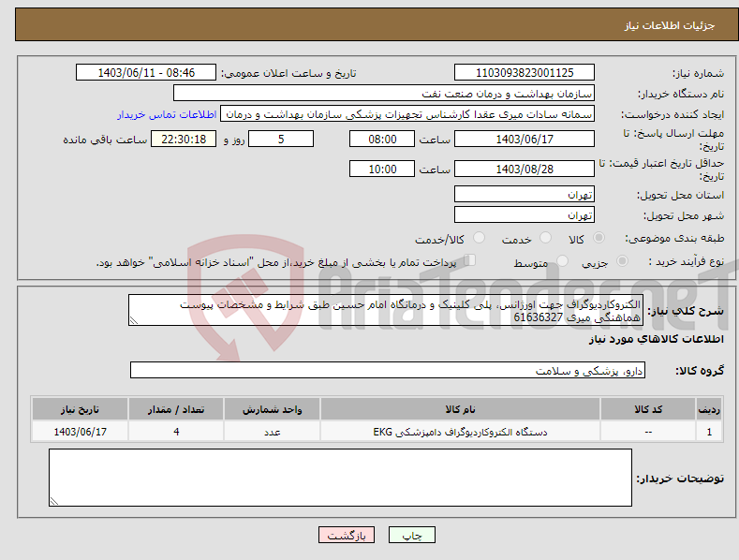Click the goods group field دارو، پزشکی و سلامت

tap(388, 370)
